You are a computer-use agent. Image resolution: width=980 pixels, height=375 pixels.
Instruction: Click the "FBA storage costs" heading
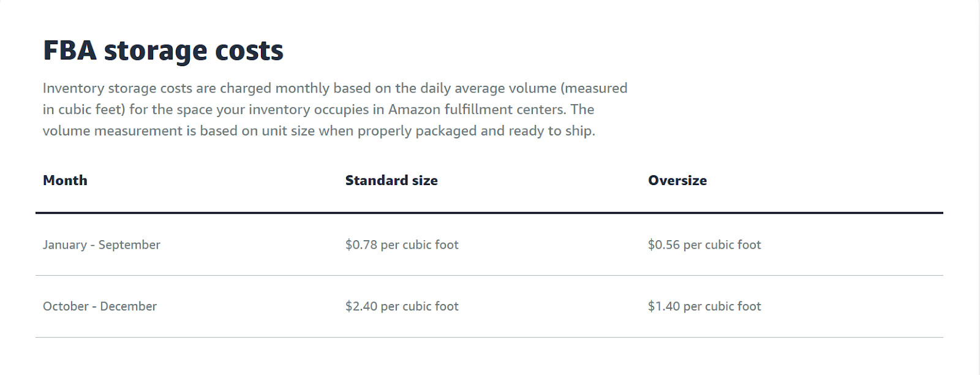tap(163, 51)
